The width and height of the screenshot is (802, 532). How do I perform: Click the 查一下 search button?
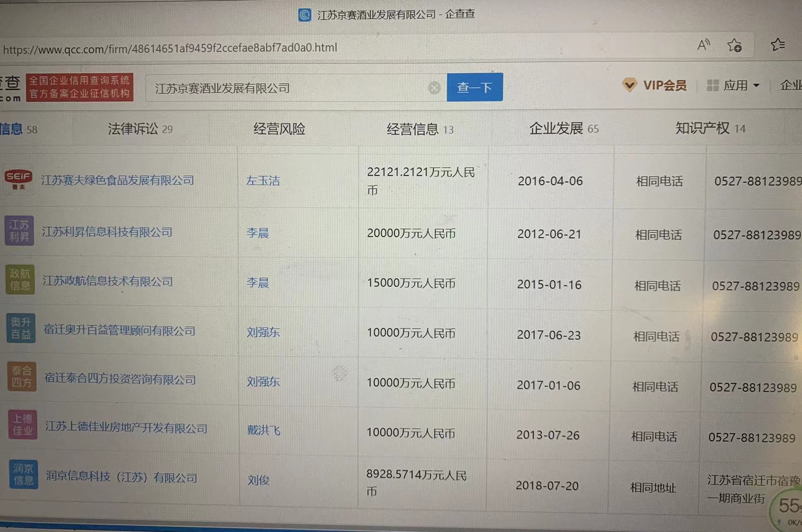click(x=475, y=87)
